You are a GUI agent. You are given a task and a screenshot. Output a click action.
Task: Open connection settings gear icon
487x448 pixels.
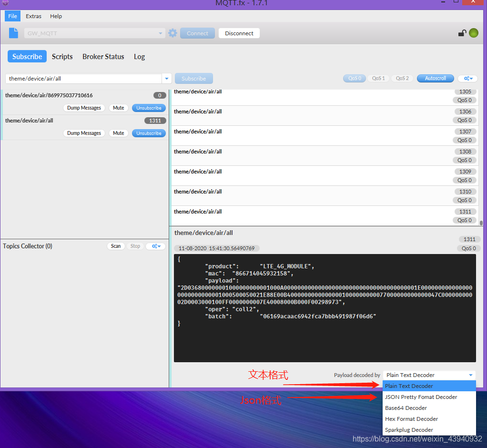[x=172, y=33]
